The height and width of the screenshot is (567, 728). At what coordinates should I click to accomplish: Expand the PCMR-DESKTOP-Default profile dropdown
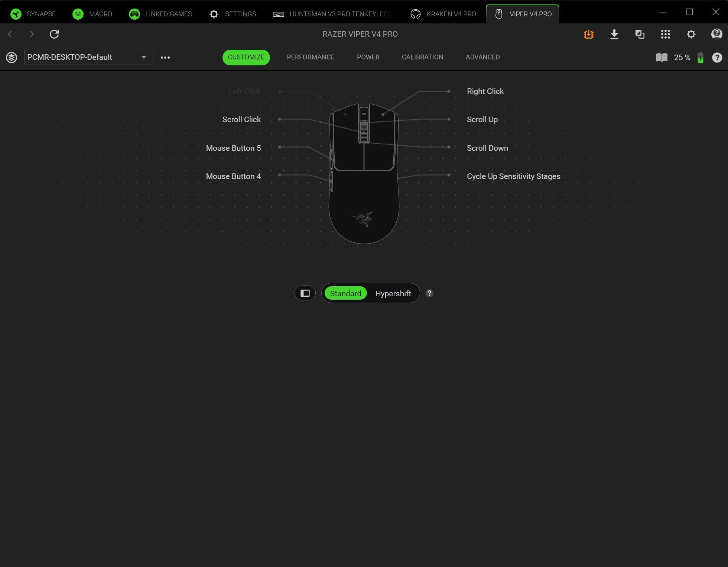point(88,57)
